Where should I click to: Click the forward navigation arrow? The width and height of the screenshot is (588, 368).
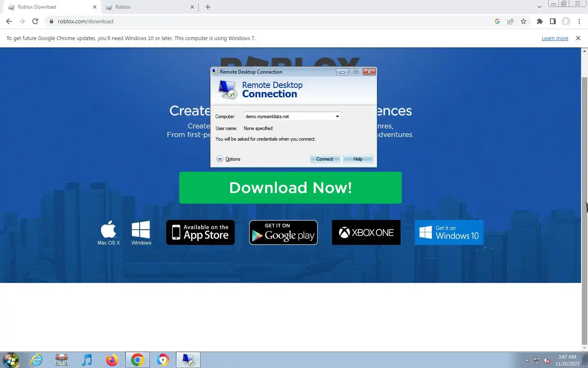22,21
